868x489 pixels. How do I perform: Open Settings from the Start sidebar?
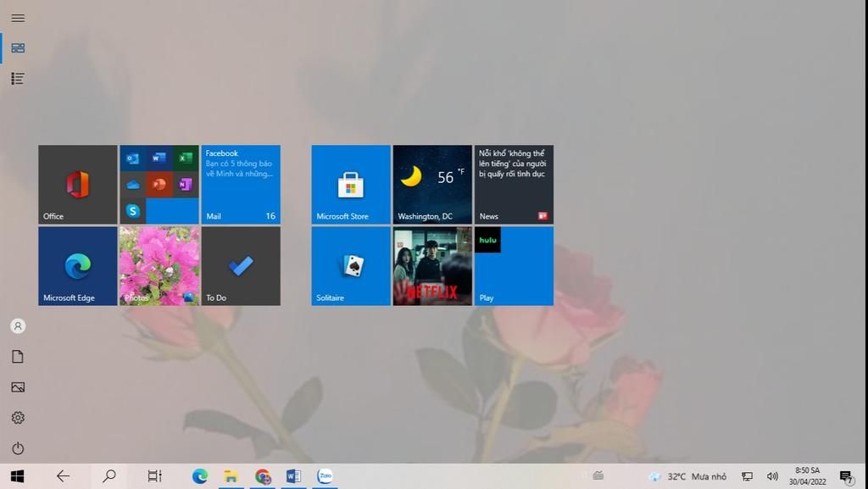click(18, 418)
